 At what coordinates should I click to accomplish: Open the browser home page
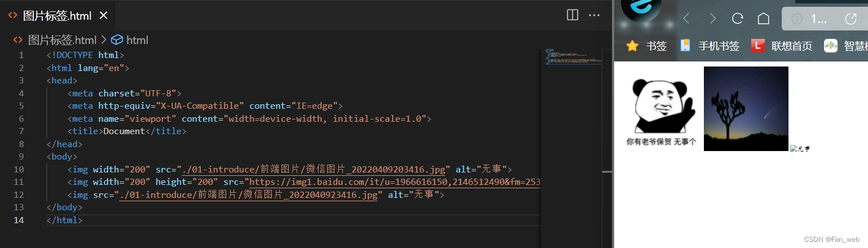click(763, 19)
